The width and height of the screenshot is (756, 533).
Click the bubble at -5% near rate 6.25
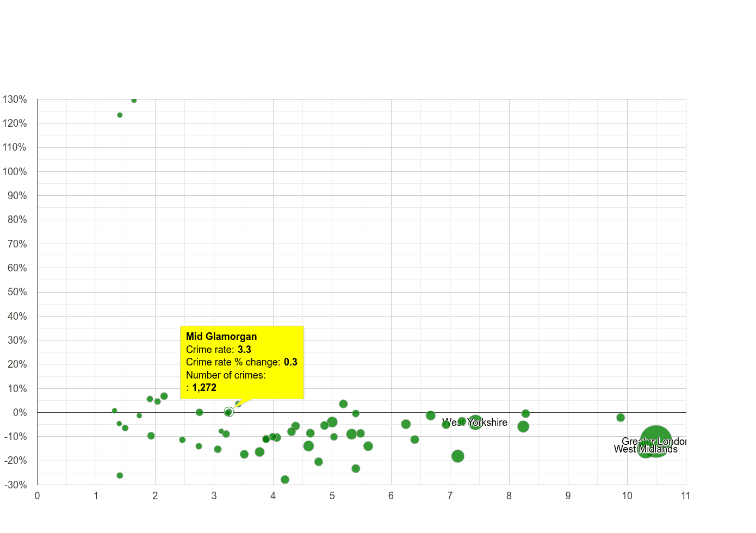(406, 424)
